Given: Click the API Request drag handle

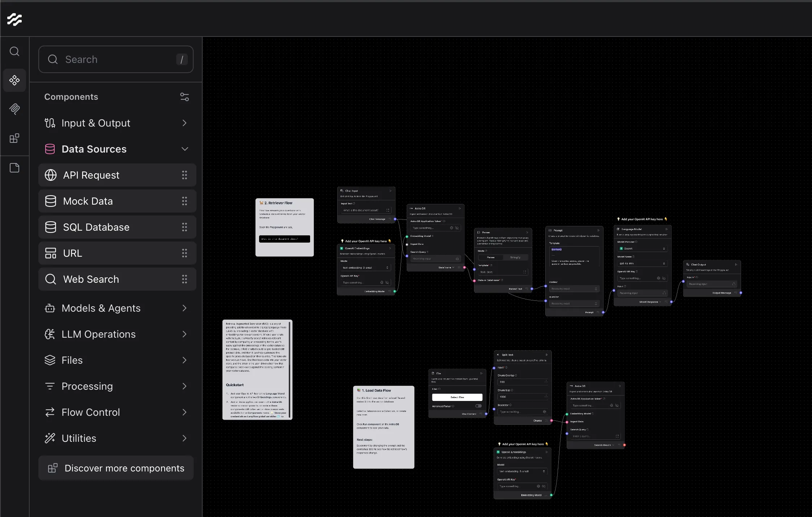Looking at the screenshot, I should pos(185,175).
